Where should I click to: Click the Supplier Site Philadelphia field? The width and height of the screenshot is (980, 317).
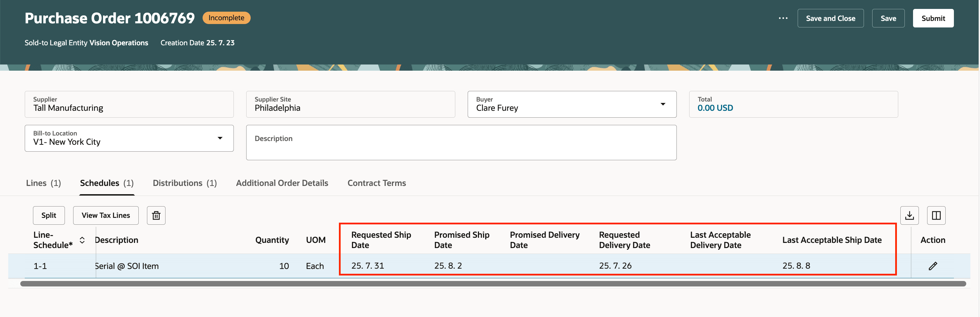(350, 104)
